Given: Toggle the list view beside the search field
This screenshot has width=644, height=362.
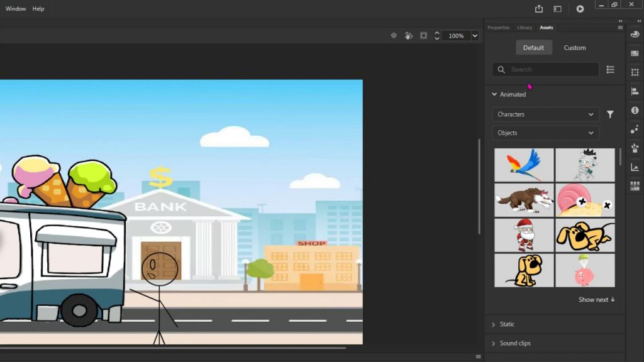Looking at the screenshot, I should [610, 70].
